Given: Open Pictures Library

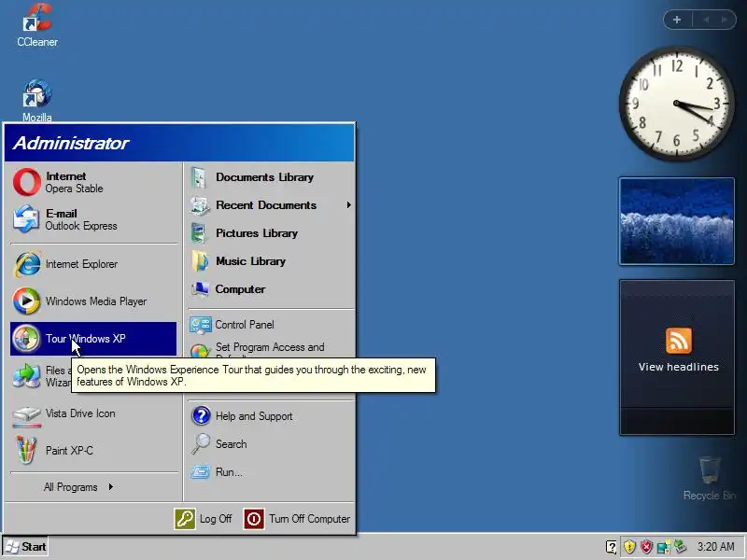Looking at the screenshot, I should pos(271,233).
